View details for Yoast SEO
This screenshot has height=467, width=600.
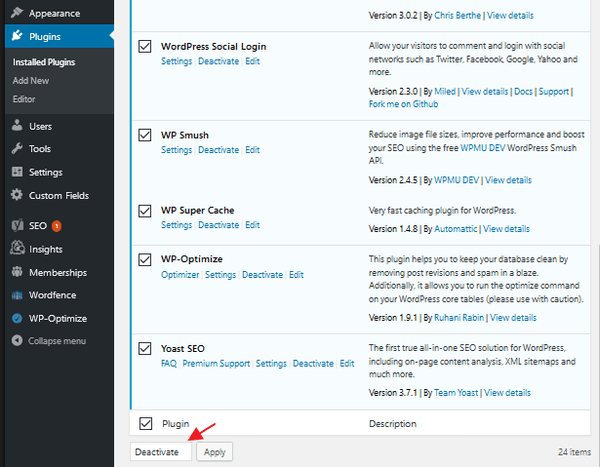(507, 393)
